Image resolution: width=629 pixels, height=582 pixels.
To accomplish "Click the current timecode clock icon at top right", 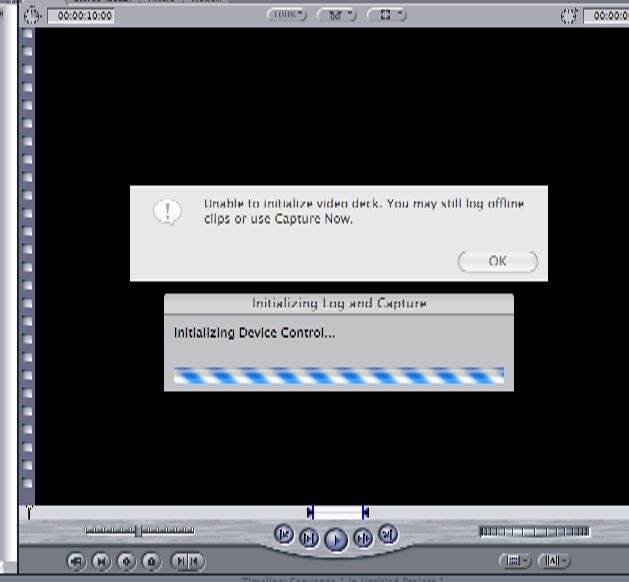I will tap(568, 16).
